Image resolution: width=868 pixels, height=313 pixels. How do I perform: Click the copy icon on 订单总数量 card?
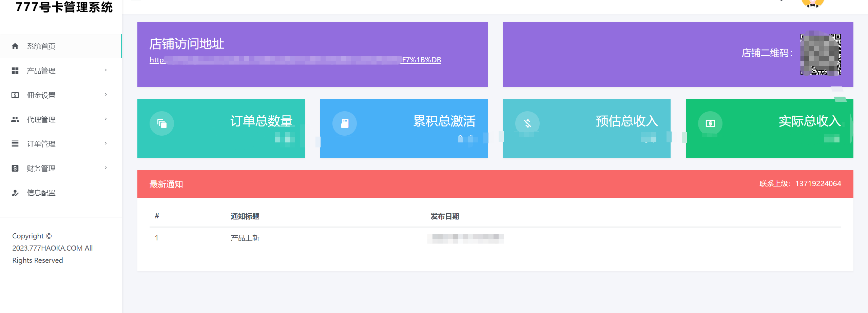[x=162, y=123]
